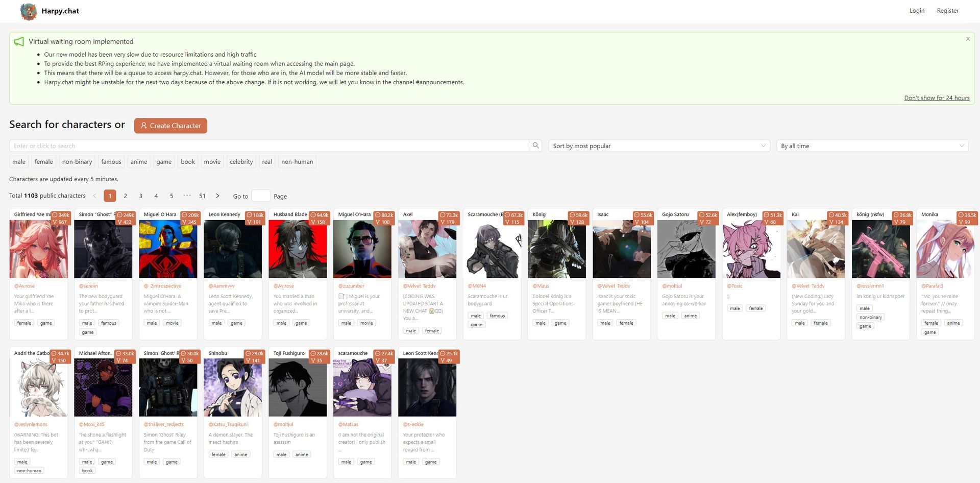
Task: Select page 2 in pagination
Action: pos(125,196)
